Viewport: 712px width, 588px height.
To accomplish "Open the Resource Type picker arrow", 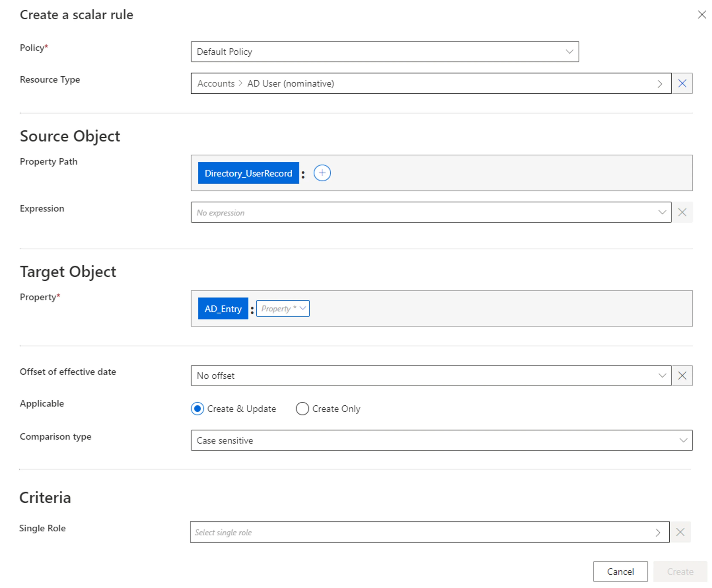I will pos(659,84).
